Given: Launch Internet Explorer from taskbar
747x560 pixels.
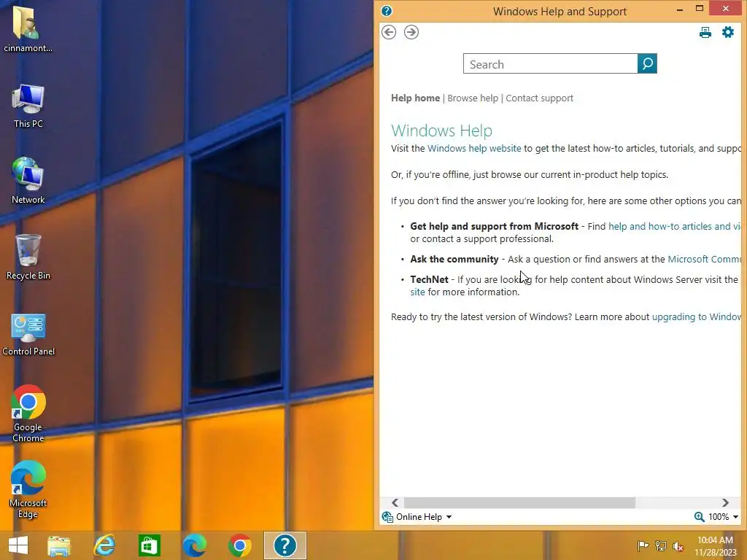Looking at the screenshot, I should tap(104, 545).
